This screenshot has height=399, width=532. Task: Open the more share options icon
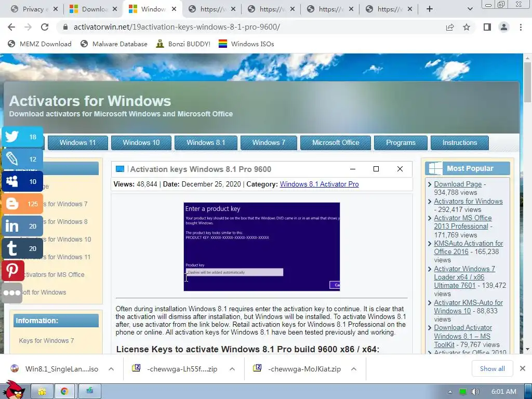pos(12,293)
